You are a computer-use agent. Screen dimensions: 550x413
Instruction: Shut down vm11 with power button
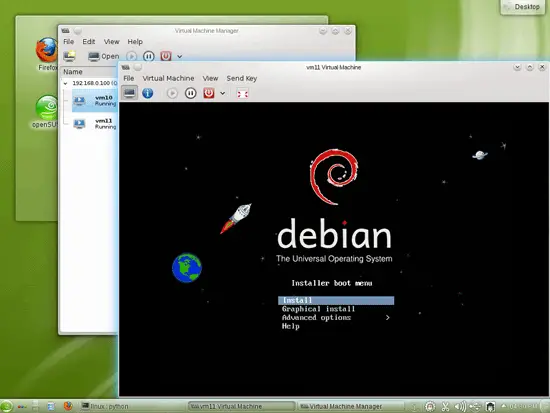coord(209,93)
